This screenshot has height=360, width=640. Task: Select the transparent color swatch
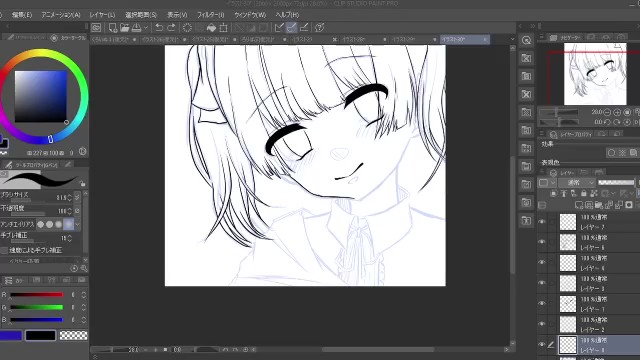coord(73,335)
